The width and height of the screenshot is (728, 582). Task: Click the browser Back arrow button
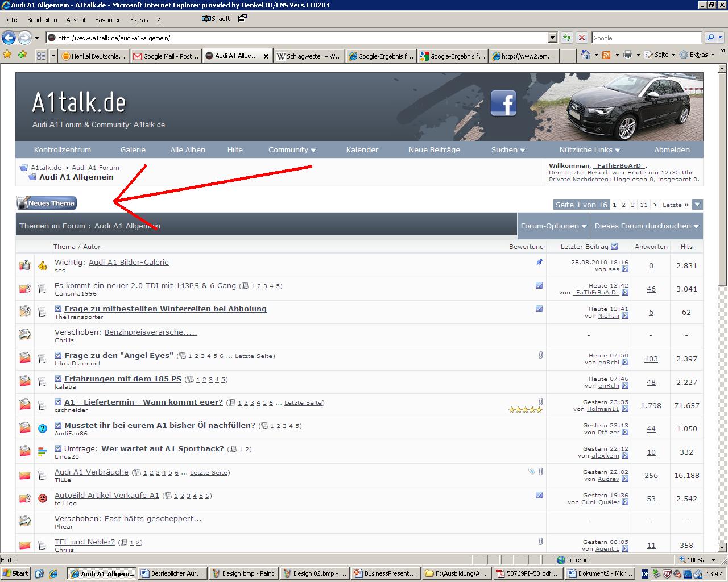click(x=9, y=38)
